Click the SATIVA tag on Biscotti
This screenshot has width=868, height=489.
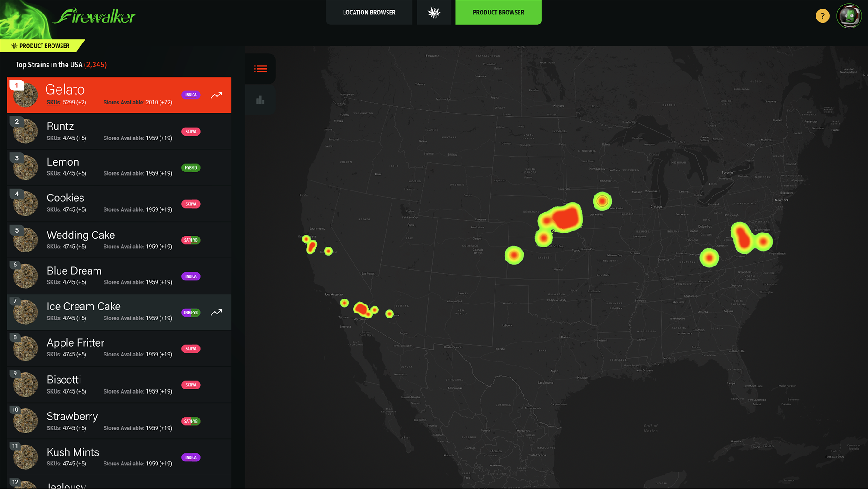coord(191,385)
